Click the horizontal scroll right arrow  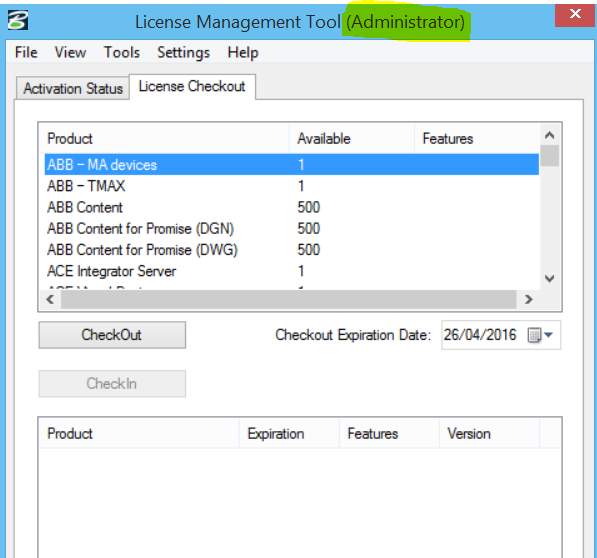pos(528,300)
